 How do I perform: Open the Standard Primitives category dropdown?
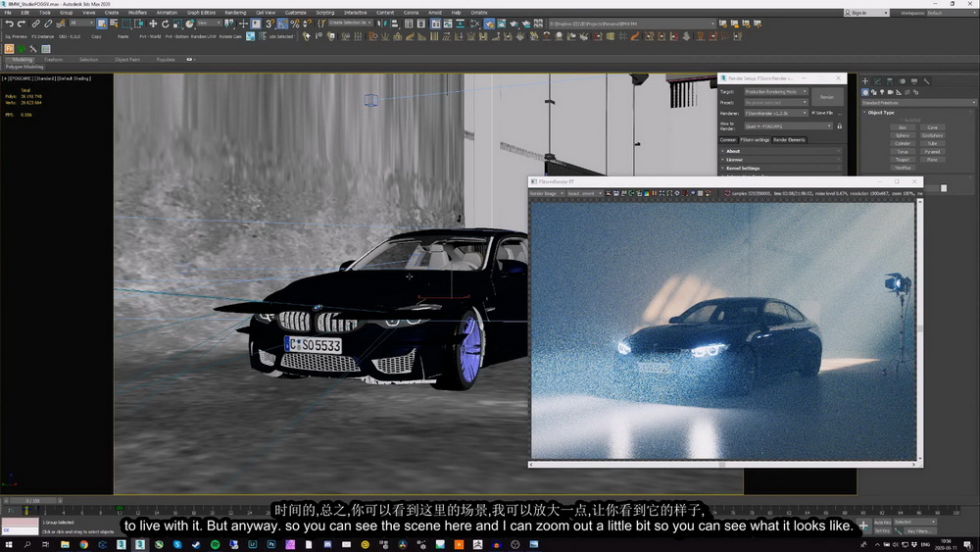point(918,103)
